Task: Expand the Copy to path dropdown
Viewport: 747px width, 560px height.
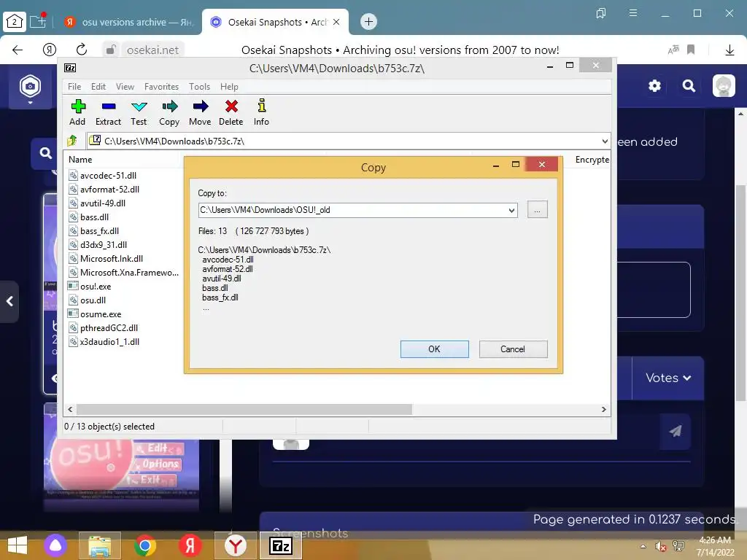Action: tap(511, 211)
